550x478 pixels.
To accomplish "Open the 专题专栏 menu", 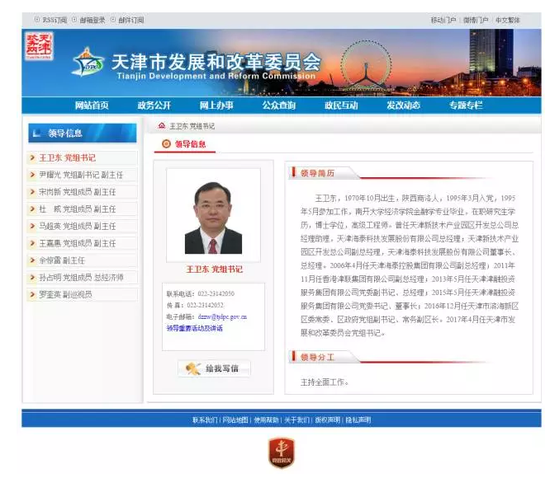I will tap(466, 105).
